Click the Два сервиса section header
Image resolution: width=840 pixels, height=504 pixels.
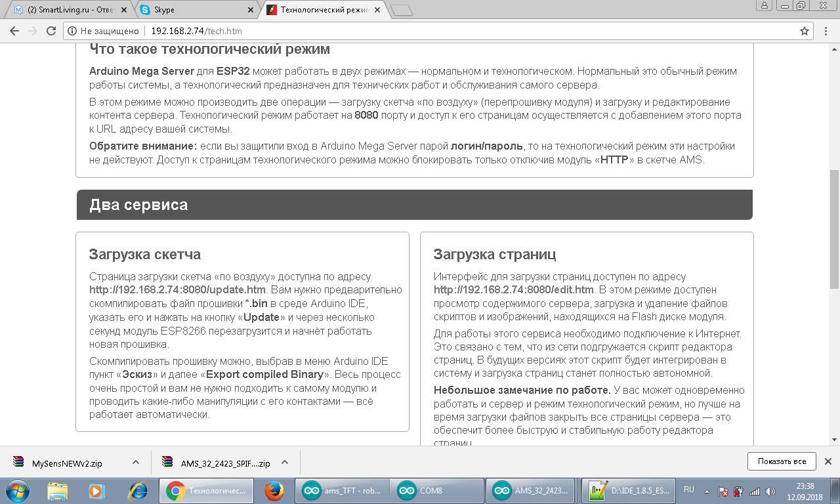tap(414, 205)
